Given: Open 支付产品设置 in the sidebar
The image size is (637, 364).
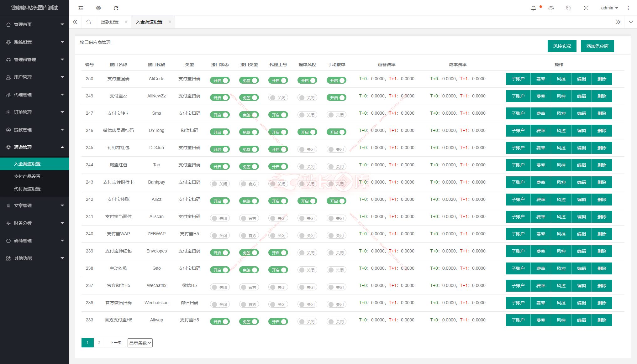Looking at the screenshot, I should point(27,176).
